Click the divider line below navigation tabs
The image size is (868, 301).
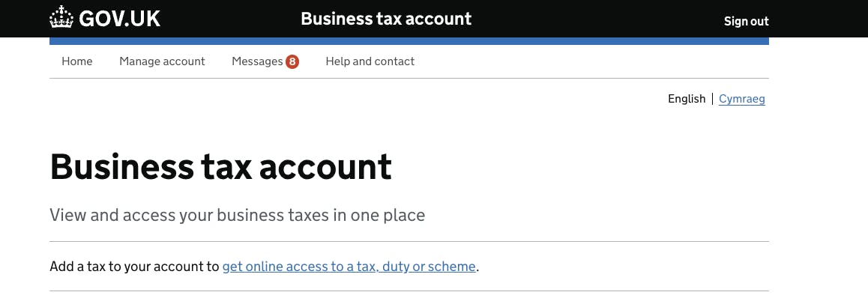tap(409, 78)
